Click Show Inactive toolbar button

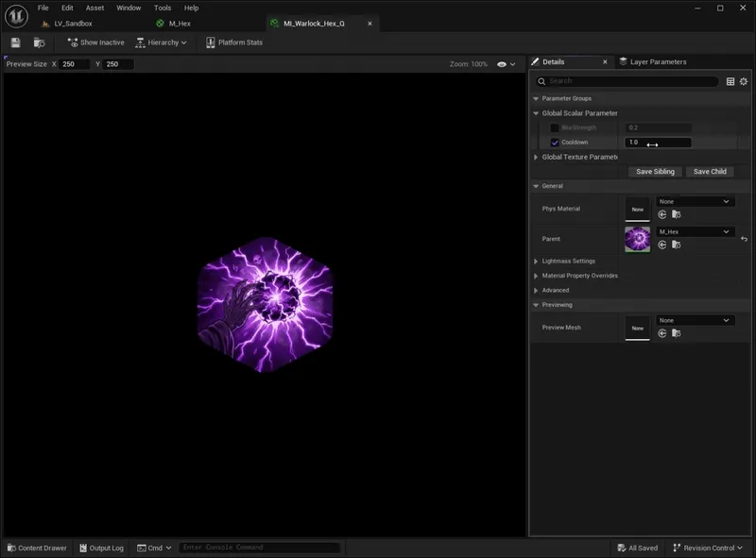click(96, 42)
